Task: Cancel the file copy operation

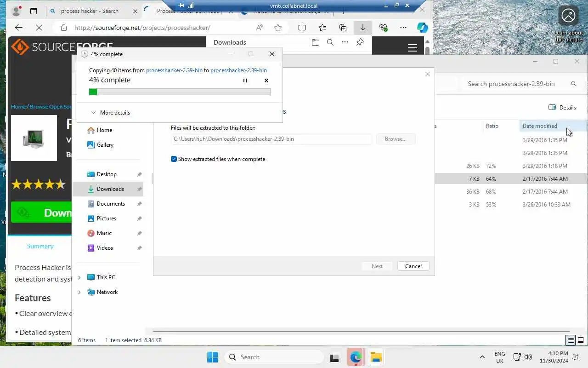Action: tap(266, 80)
